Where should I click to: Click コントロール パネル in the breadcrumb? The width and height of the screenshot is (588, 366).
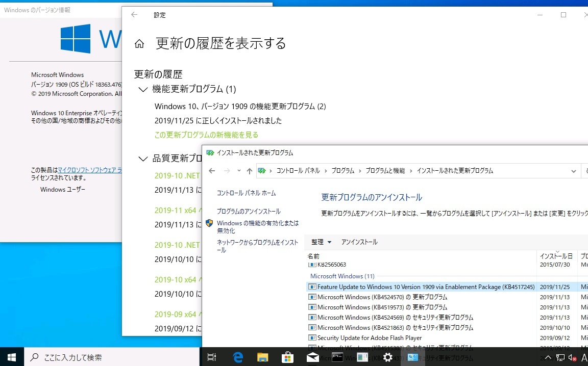[x=298, y=171]
